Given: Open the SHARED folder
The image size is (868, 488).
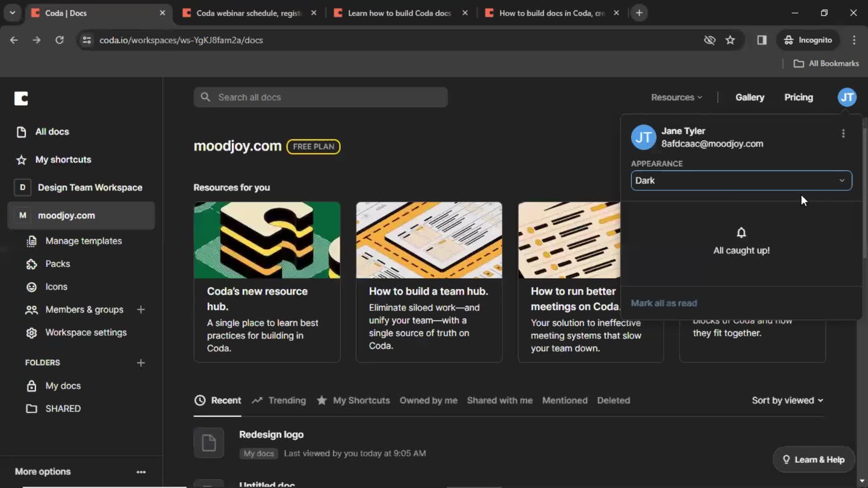Looking at the screenshot, I should (63, 408).
